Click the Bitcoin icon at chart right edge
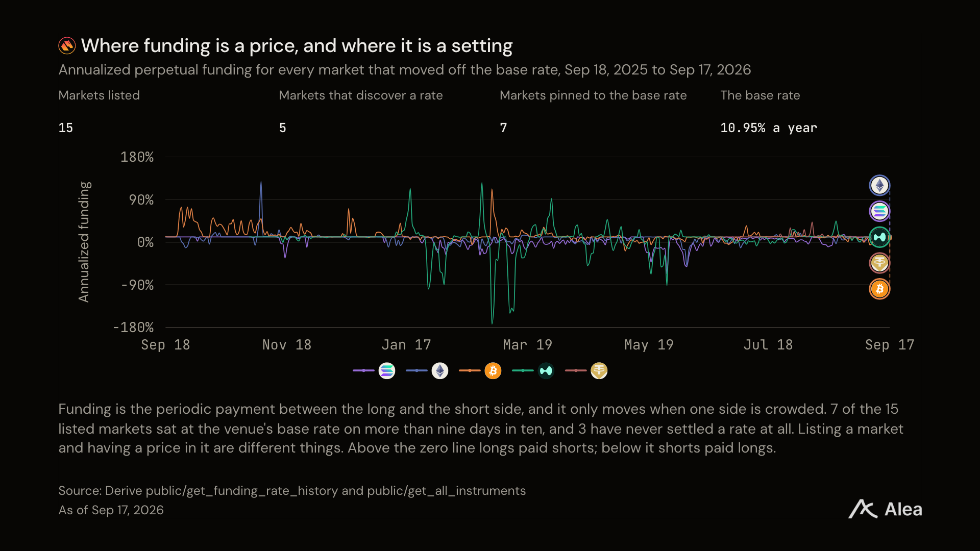The width and height of the screenshot is (980, 551). click(879, 289)
